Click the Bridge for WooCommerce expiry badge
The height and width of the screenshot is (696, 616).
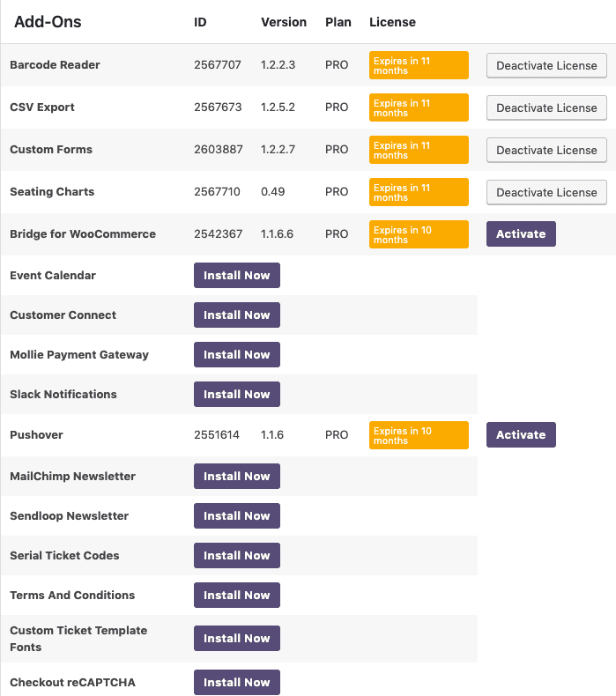[419, 234]
